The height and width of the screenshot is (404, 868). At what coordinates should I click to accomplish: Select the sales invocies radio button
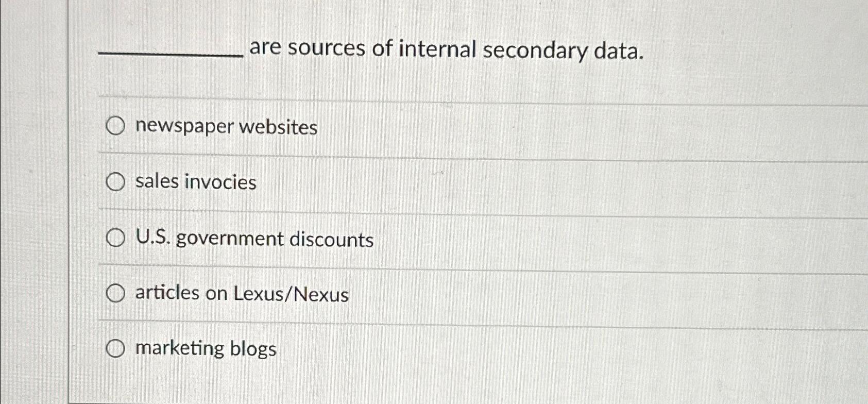point(115,181)
